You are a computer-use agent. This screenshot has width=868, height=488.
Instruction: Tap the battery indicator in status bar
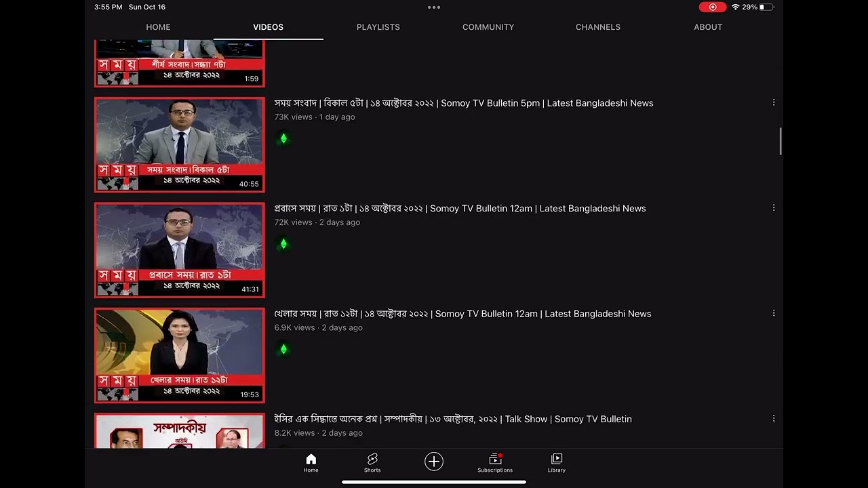(x=766, y=7)
